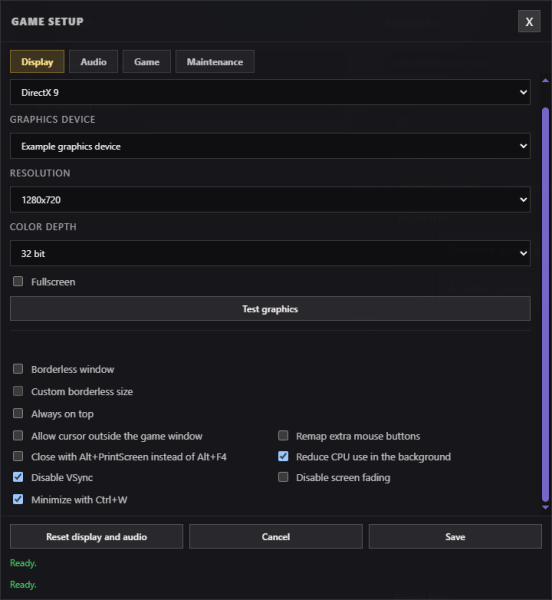Click the Cancel button

click(x=276, y=536)
